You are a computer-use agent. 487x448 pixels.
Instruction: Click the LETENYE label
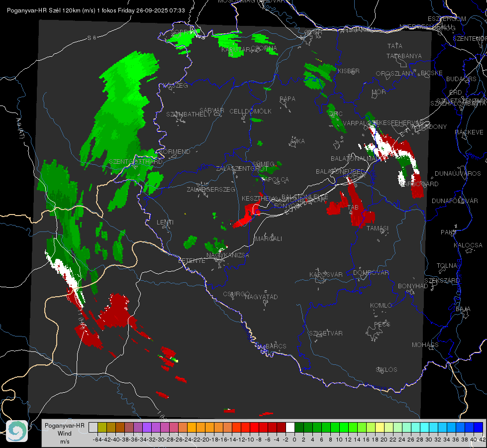[192, 261]
